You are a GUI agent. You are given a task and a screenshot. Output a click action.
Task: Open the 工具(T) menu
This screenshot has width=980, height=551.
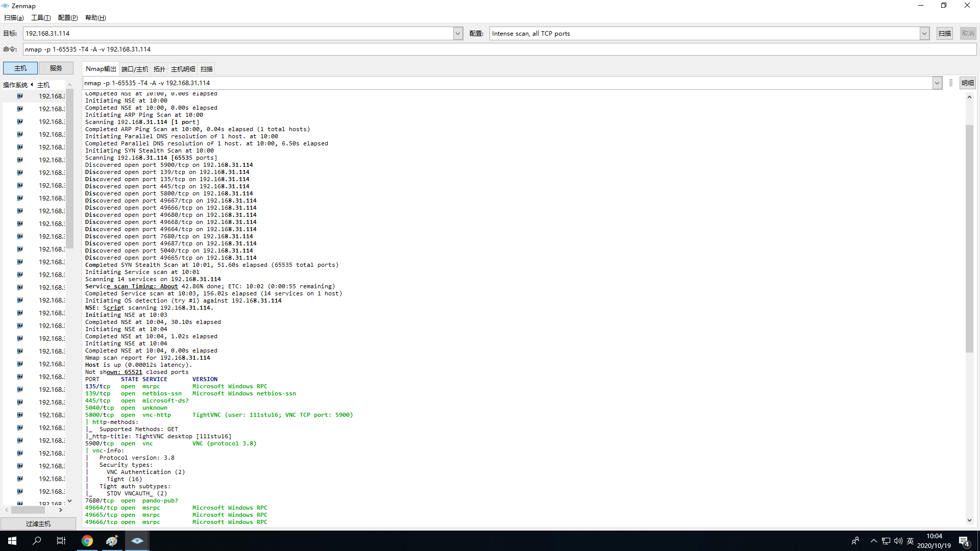pos(41,18)
